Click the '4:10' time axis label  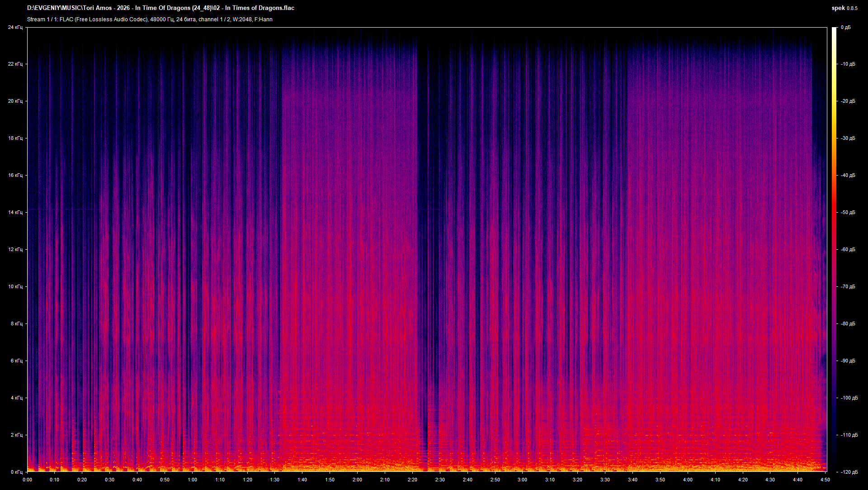[x=716, y=480]
